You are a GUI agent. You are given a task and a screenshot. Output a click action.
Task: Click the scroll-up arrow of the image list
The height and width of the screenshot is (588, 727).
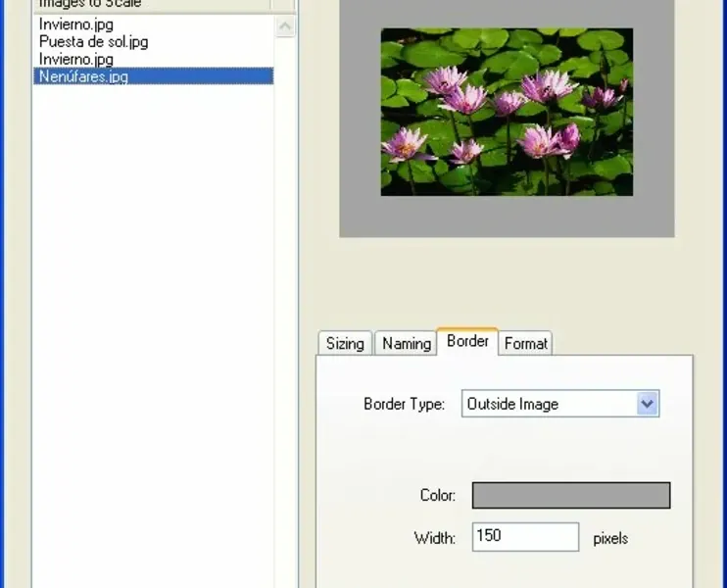pyautogui.click(x=285, y=25)
